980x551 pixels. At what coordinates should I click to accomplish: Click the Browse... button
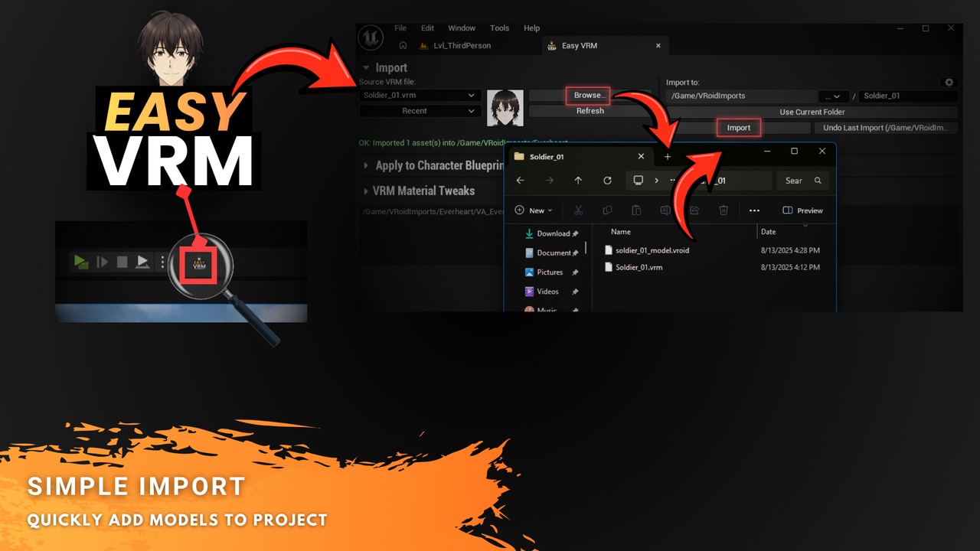[x=589, y=96]
